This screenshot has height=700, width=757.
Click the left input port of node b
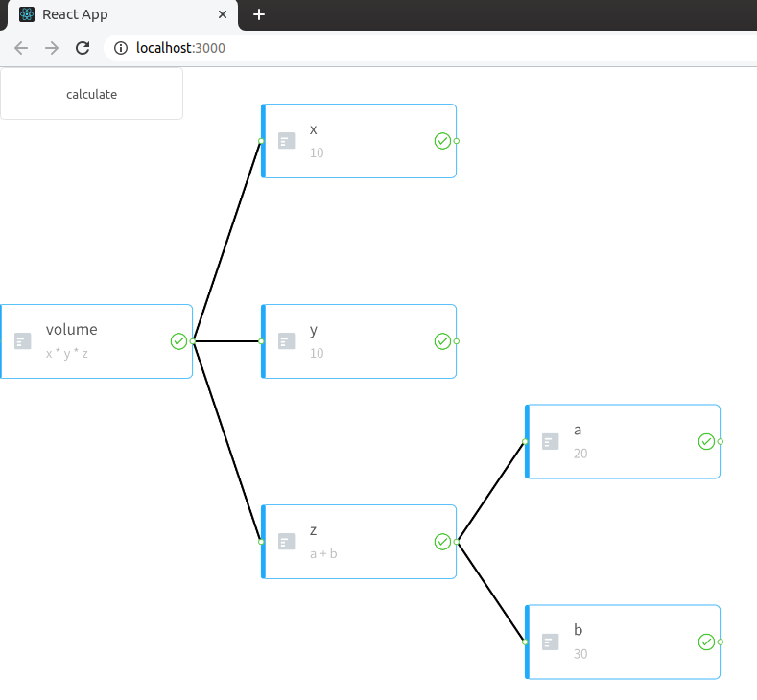pyautogui.click(x=525, y=642)
